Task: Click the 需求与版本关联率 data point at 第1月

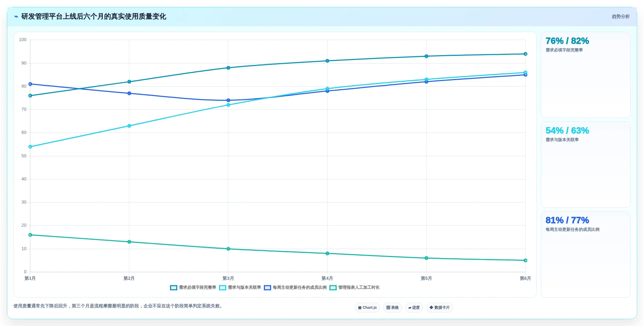Action: (x=30, y=147)
